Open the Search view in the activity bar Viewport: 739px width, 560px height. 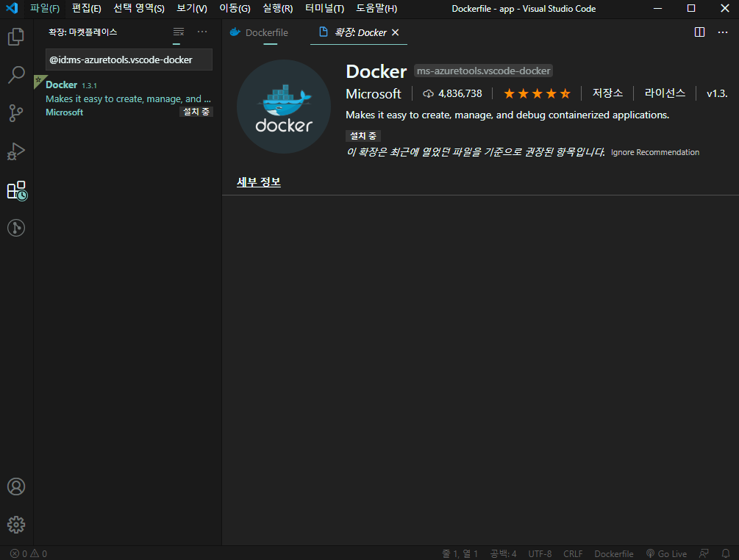click(x=16, y=74)
